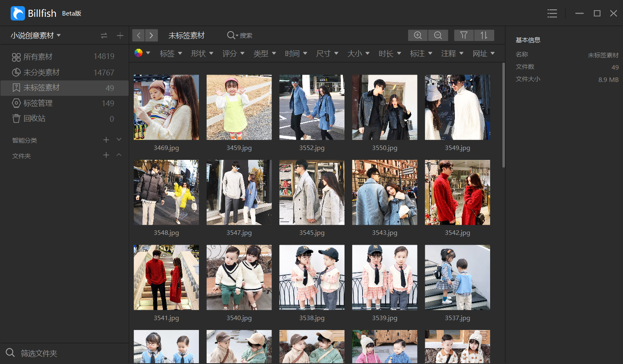Open the 小说创意素材 library dropdown
623x364 pixels.
[36, 36]
